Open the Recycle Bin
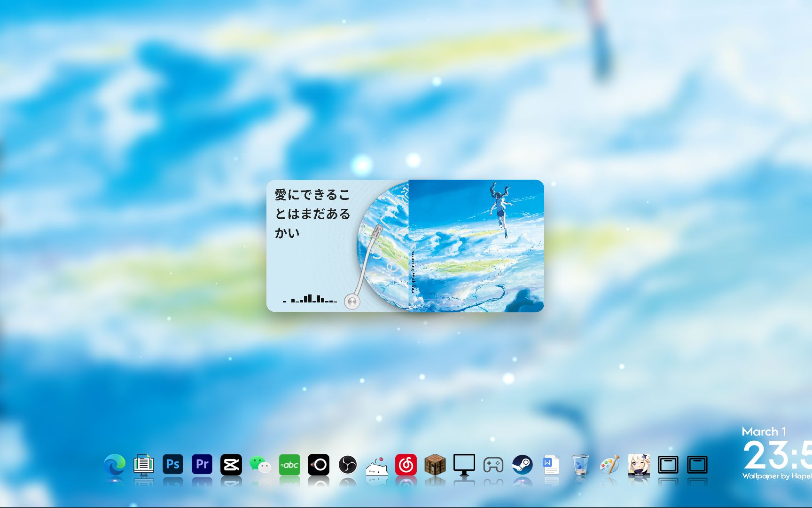This screenshot has height=508, width=812. 581,465
